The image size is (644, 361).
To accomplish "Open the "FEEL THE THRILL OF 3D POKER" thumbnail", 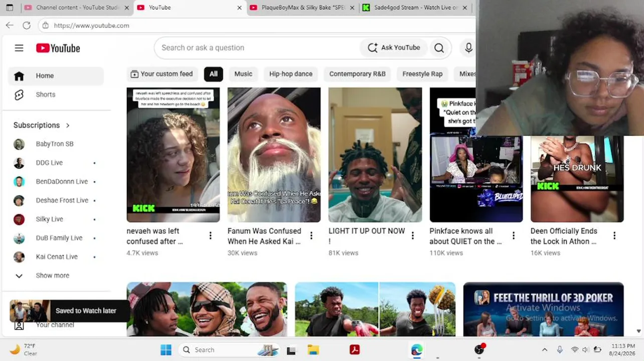I will point(543,309).
